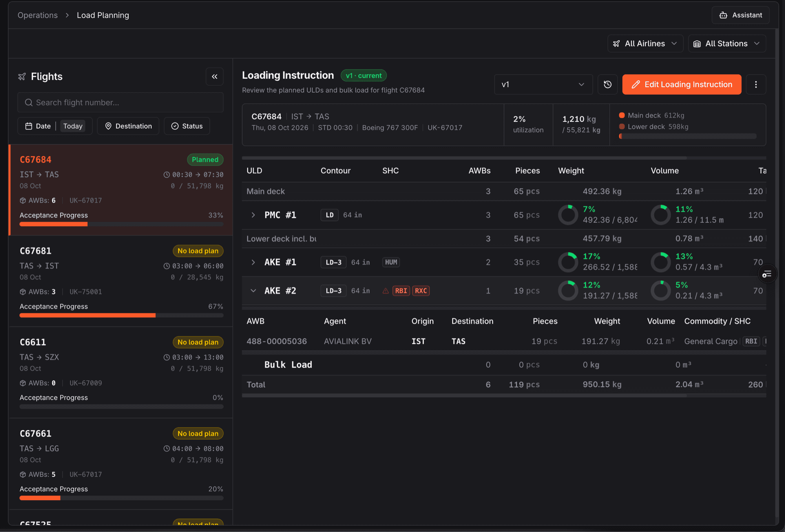Click the LD-3 contour badge of AKE #1
Screen dimensions: 785x532
pos(334,262)
